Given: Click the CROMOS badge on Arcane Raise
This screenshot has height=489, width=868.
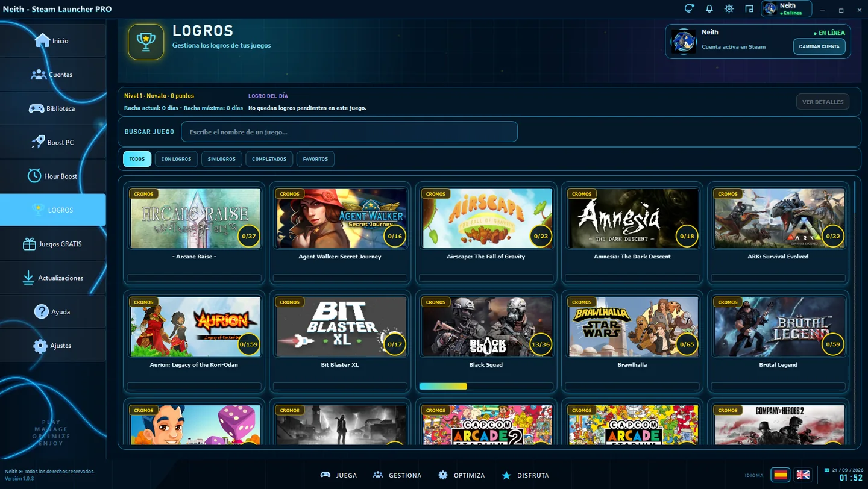Looking at the screenshot, I should (x=144, y=194).
